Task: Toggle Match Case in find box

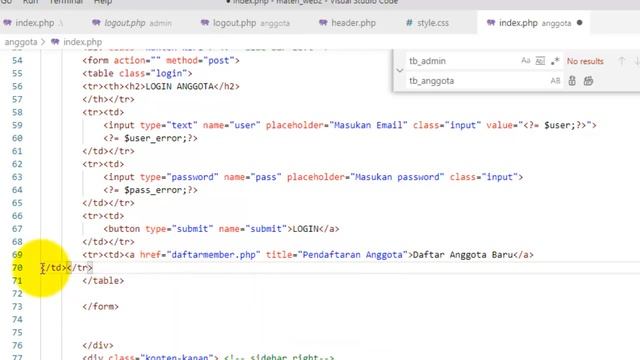Action: [526, 61]
